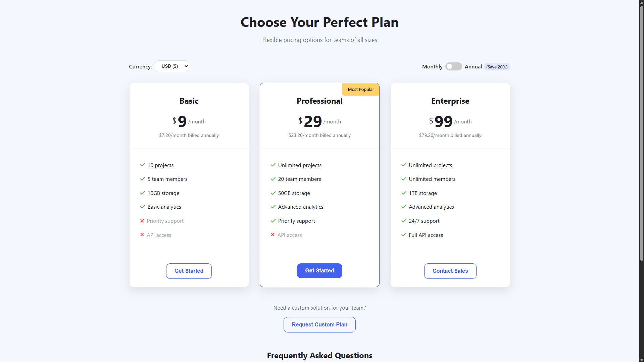Click the checkmark beside 1TB storage on Enterprise
The width and height of the screenshot is (644, 362).
pyautogui.click(x=403, y=193)
